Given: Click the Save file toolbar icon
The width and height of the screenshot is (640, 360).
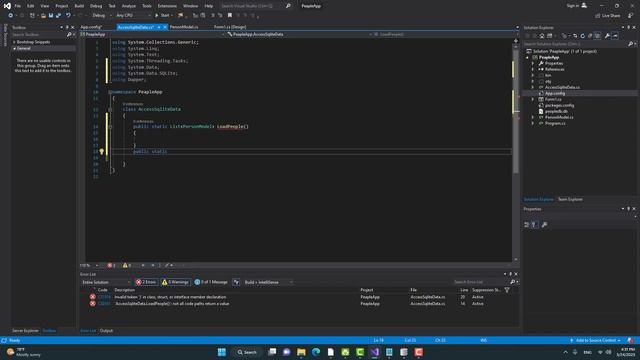Looking at the screenshot, I should tap(51, 16).
